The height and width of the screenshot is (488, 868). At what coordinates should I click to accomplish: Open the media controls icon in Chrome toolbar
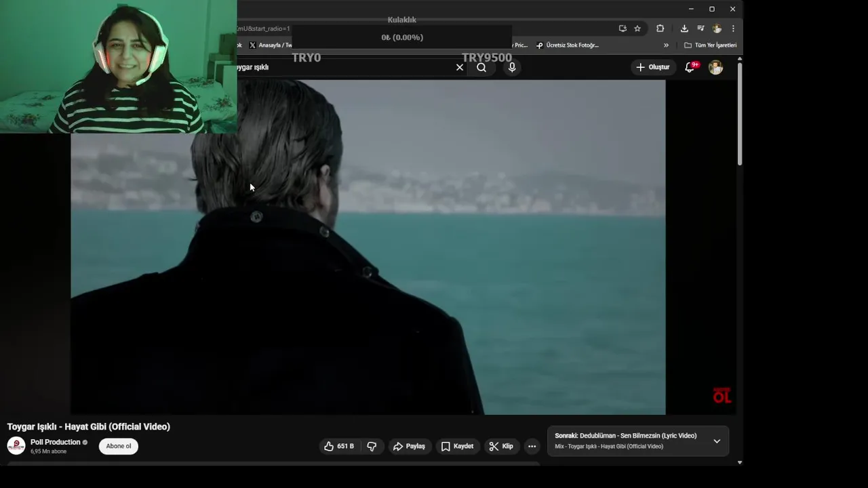pos(701,28)
